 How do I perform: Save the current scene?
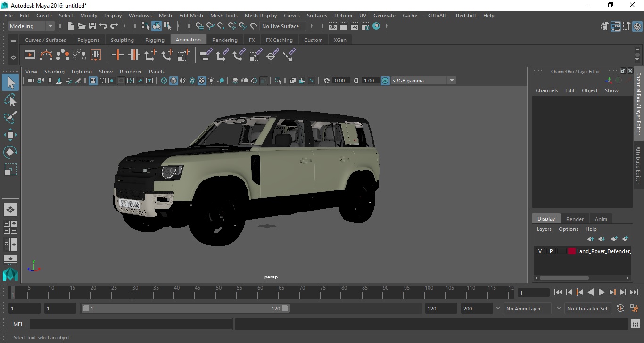[x=92, y=26]
